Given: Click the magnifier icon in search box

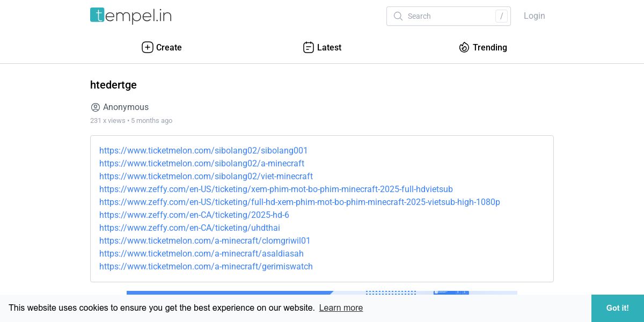Looking at the screenshot, I should (x=398, y=16).
